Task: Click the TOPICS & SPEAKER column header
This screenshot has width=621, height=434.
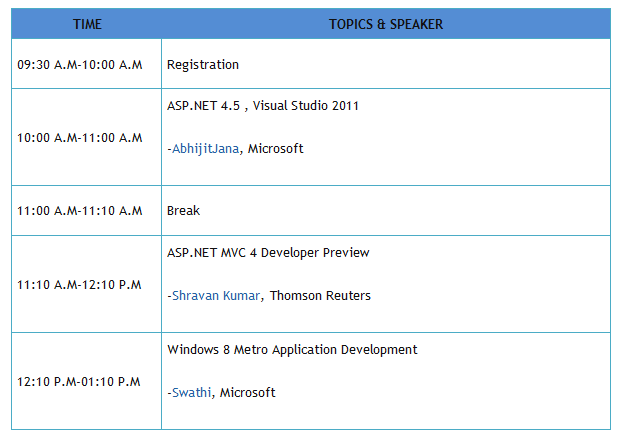Action: click(x=386, y=24)
